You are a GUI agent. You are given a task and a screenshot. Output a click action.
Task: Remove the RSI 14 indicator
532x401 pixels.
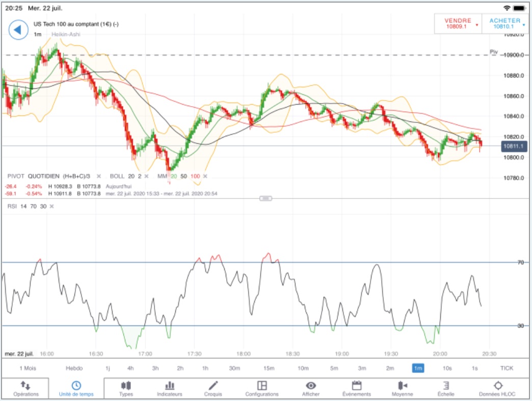51,206
